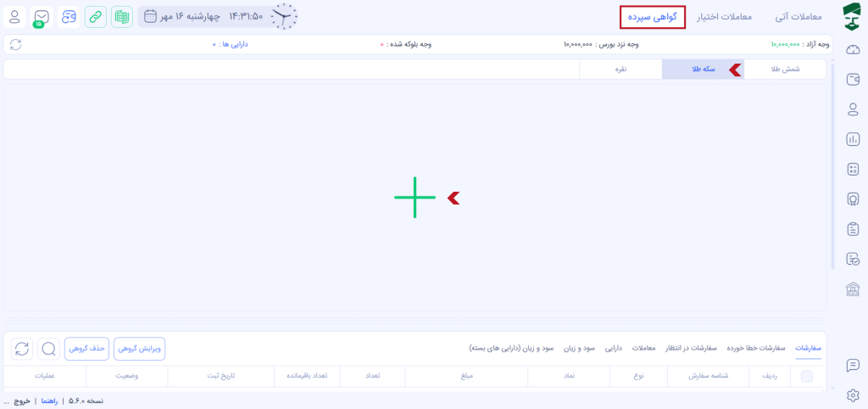
Task: Open the bank building icon in sidebar
Action: pos(853,289)
